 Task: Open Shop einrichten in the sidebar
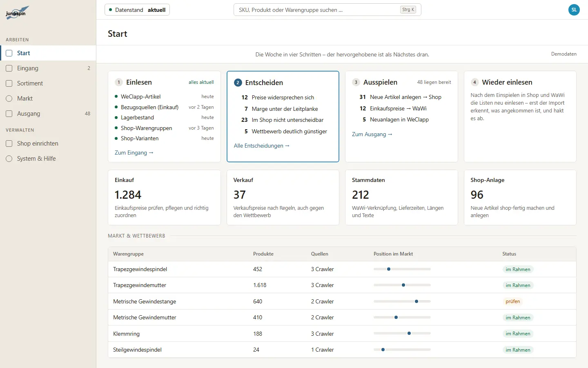48,144
